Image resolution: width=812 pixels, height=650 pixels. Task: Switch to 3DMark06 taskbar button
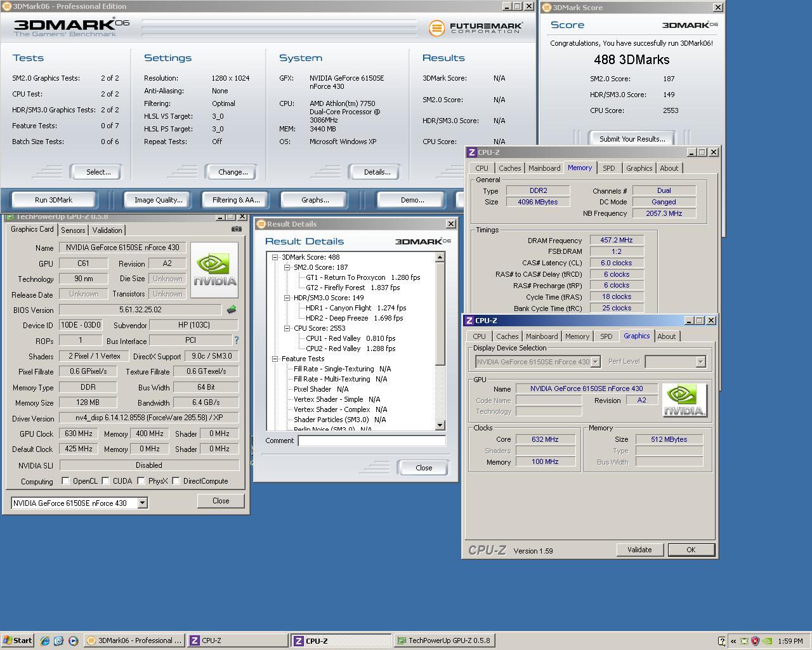[134, 640]
